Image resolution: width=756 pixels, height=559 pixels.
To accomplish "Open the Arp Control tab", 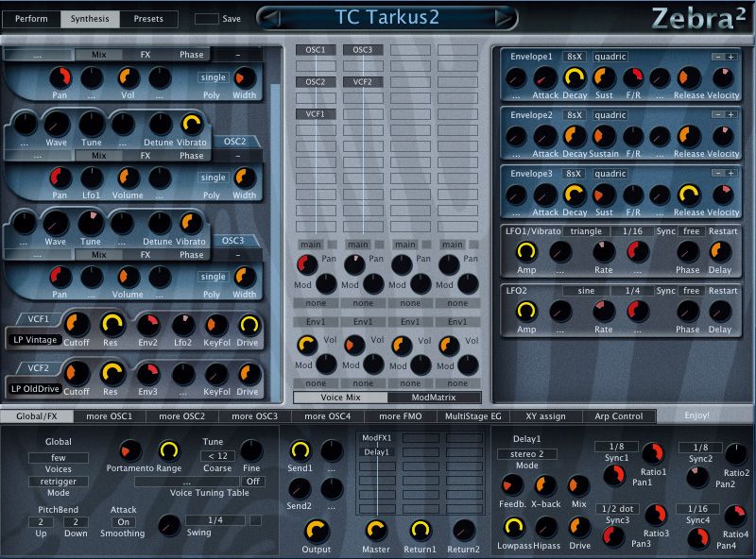I will click(619, 415).
